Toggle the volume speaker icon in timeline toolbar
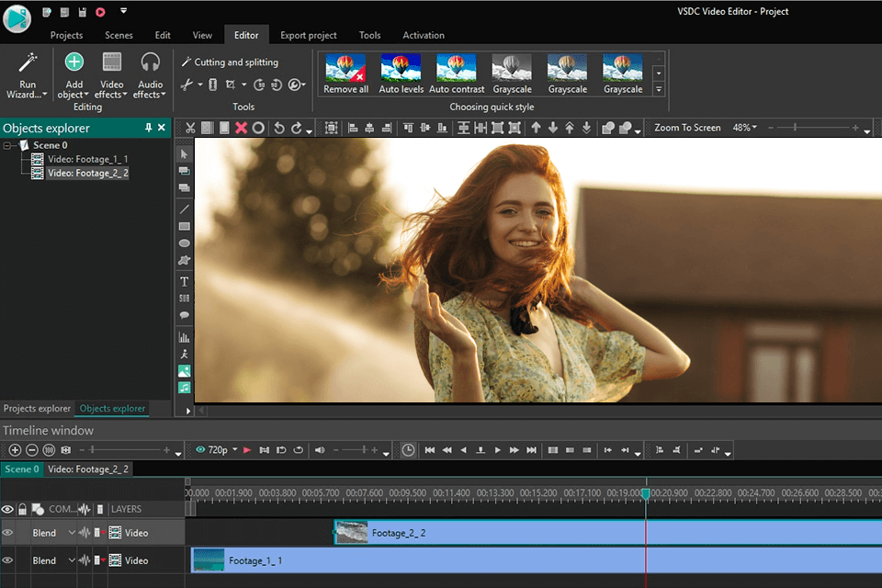 tap(320, 450)
